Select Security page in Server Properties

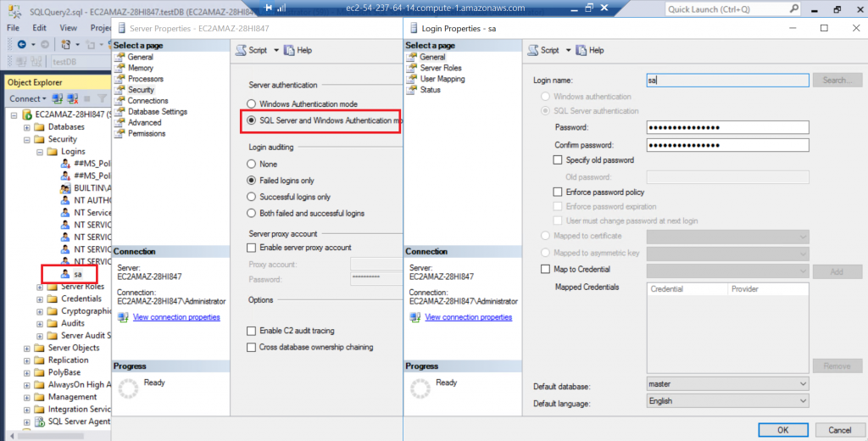pos(141,90)
